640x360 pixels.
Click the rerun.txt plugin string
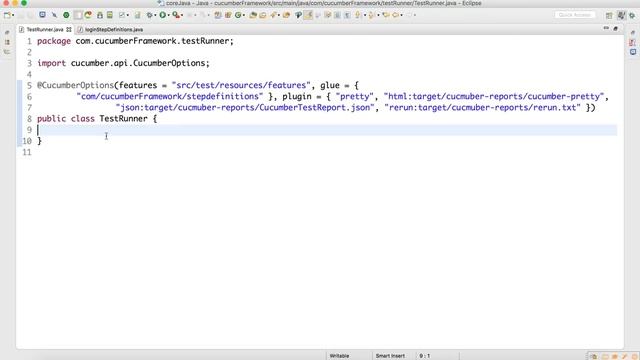coord(482,107)
